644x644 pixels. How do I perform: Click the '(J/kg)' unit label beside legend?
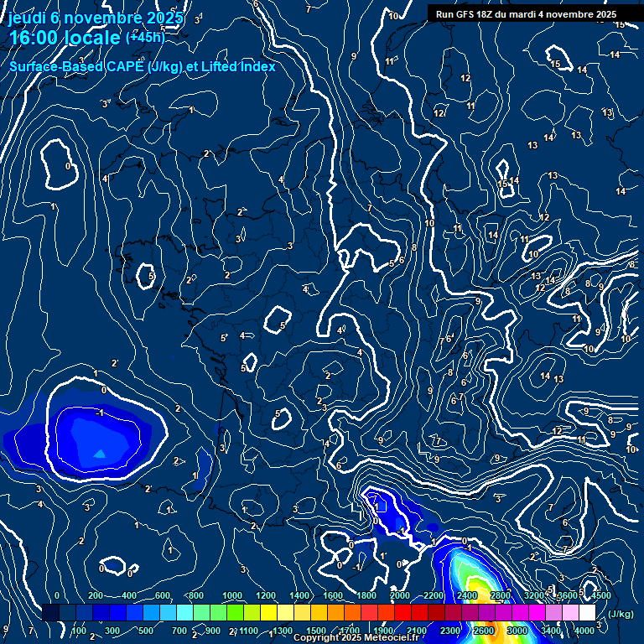point(621,614)
